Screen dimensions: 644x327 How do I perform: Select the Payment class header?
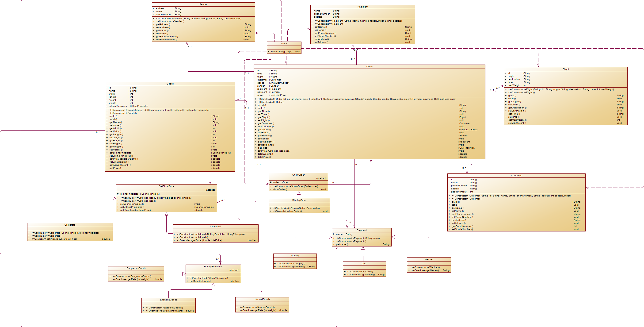362,230
